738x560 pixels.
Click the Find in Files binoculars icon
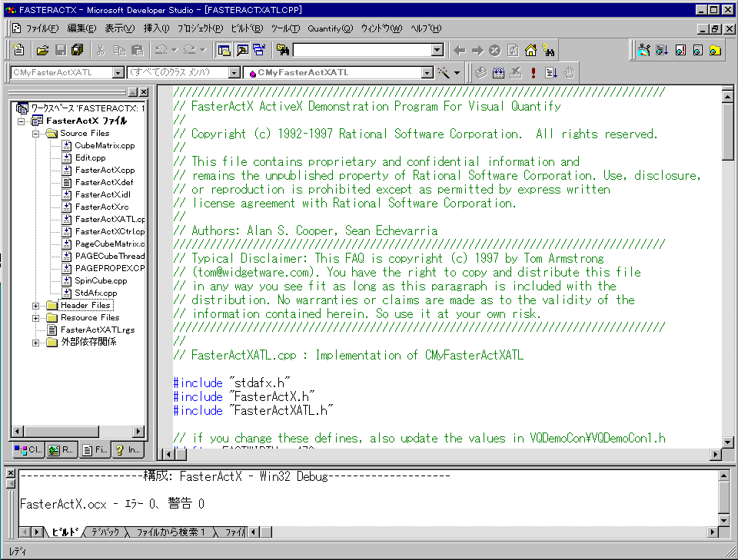[x=283, y=51]
